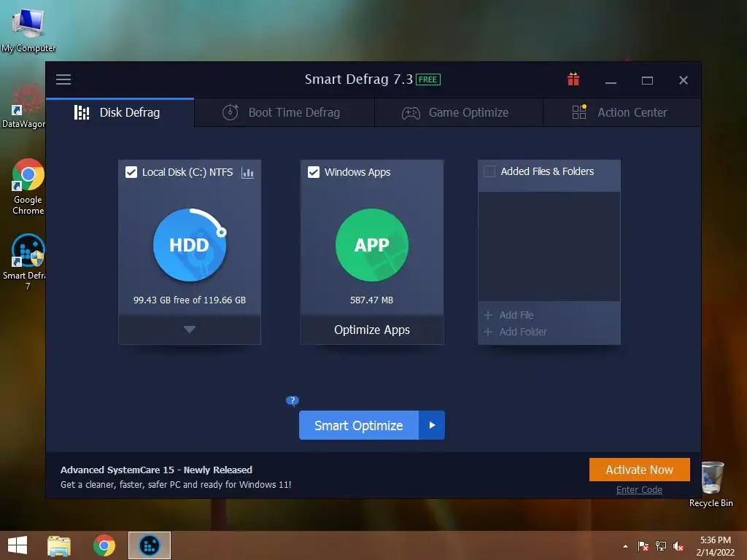Open the Recycle Bin on desktop
Image resolution: width=747 pixels, height=560 pixels.
click(711, 484)
